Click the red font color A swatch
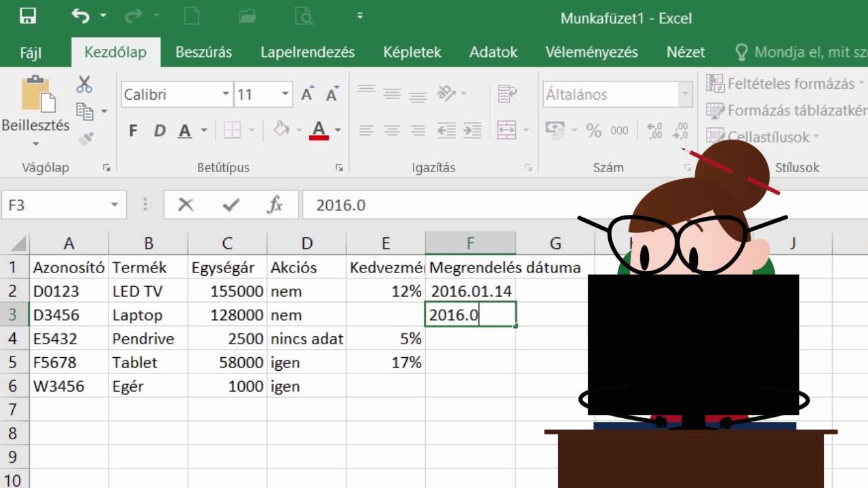Image resolution: width=868 pixels, height=488 pixels. click(x=319, y=129)
